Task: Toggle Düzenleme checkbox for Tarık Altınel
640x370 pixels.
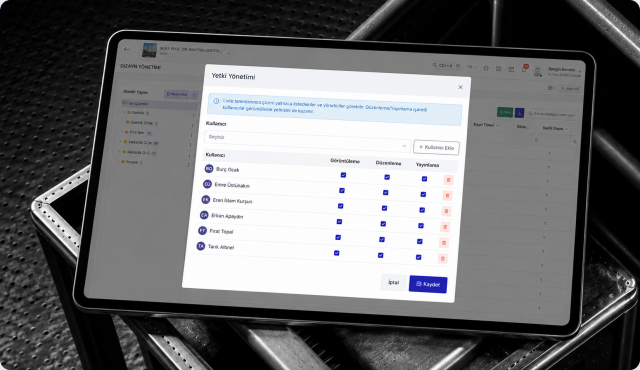Action: coord(380,255)
